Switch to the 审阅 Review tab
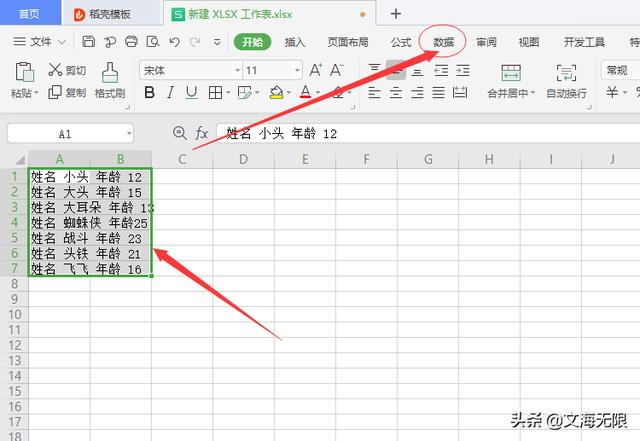The image size is (640, 441). point(486,42)
